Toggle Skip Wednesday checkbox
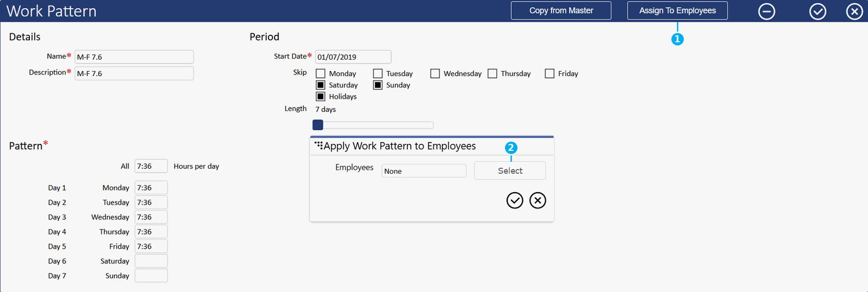 click(x=435, y=73)
